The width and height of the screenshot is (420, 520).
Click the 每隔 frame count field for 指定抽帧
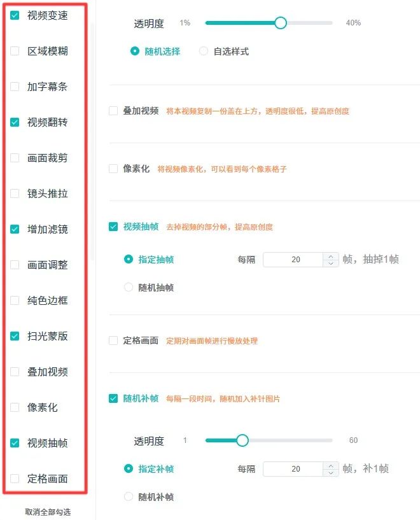pos(293,260)
